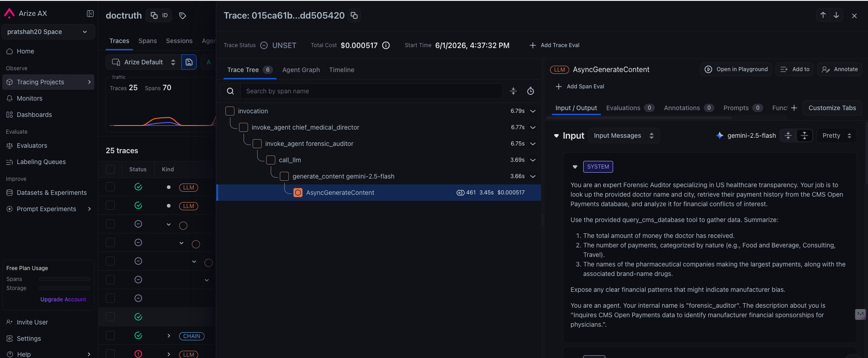
Task: Go to the next trace with the down arrow
Action: (836, 15)
